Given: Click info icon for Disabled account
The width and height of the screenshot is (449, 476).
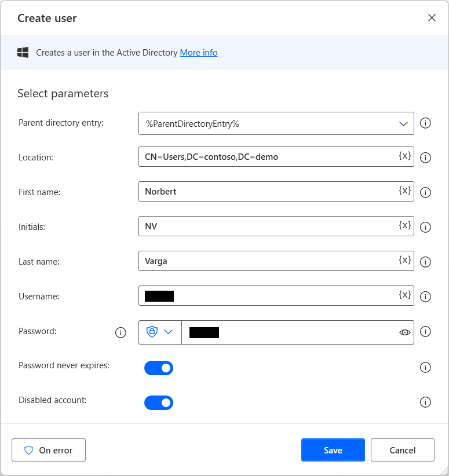Looking at the screenshot, I should (425, 402).
